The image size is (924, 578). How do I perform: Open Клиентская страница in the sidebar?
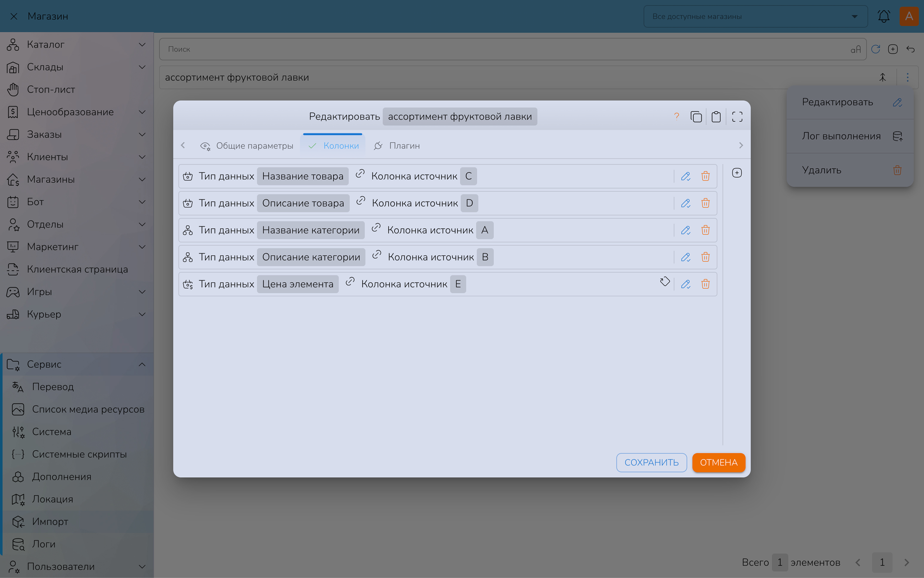[76, 269]
